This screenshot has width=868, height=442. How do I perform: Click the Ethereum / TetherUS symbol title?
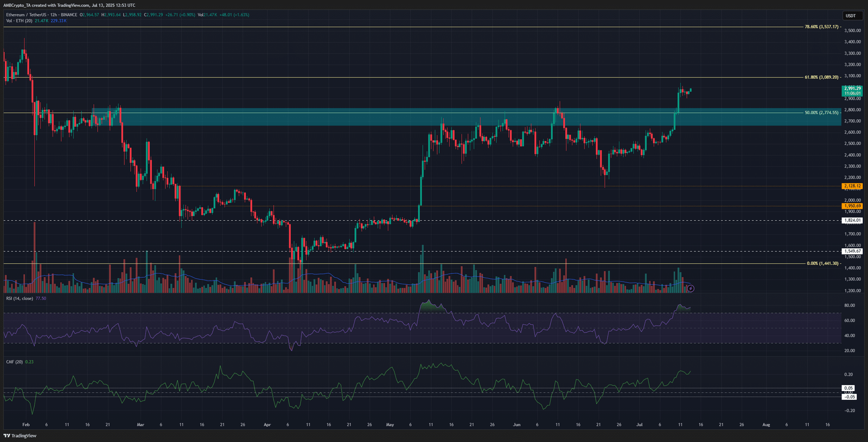[25, 15]
